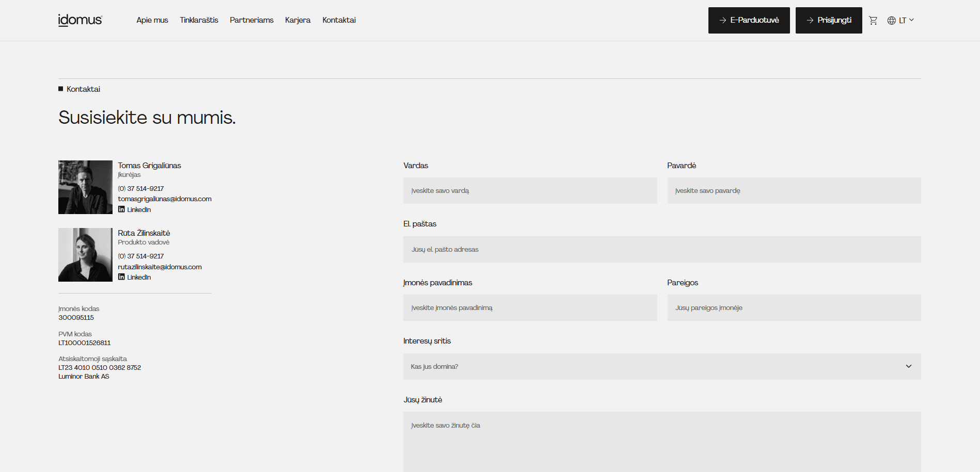Click Tomas Grigaliūnas's portrait photo
980x472 pixels.
pyautogui.click(x=85, y=187)
